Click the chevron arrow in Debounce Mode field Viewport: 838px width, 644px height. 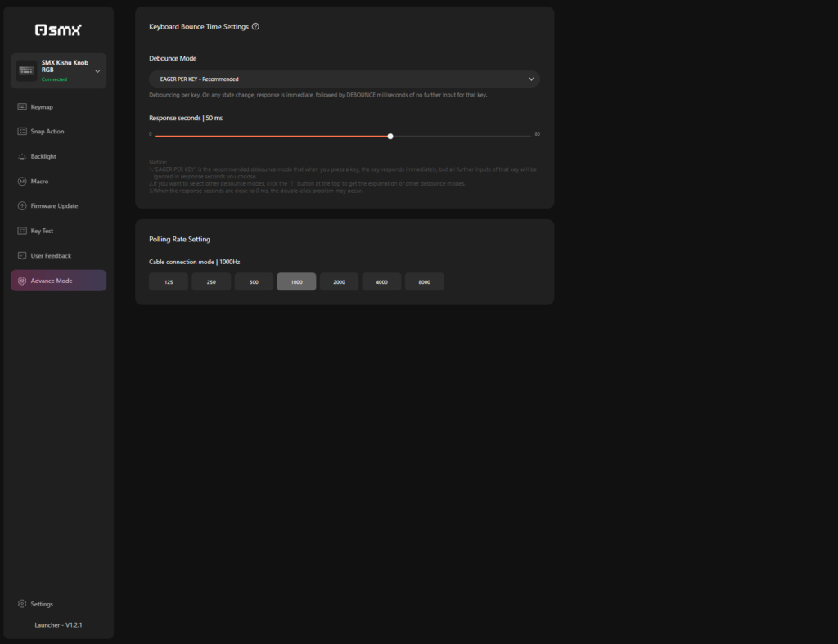pos(531,79)
